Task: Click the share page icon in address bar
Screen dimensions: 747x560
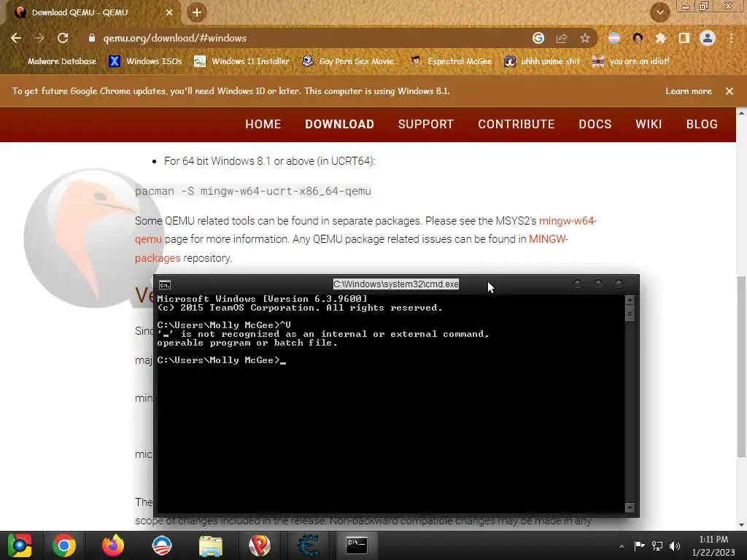Action: (562, 38)
